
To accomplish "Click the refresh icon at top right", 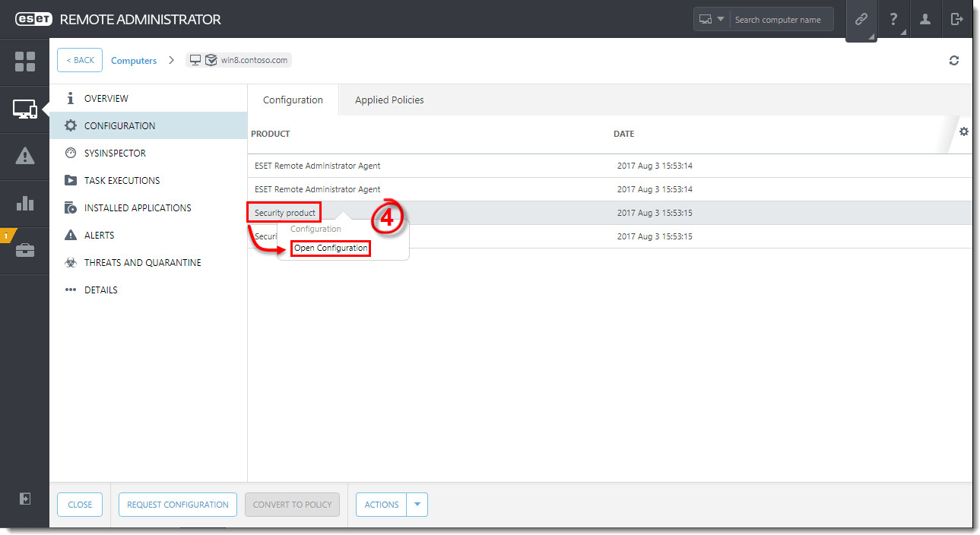I will pyautogui.click(x=953, y=61).
